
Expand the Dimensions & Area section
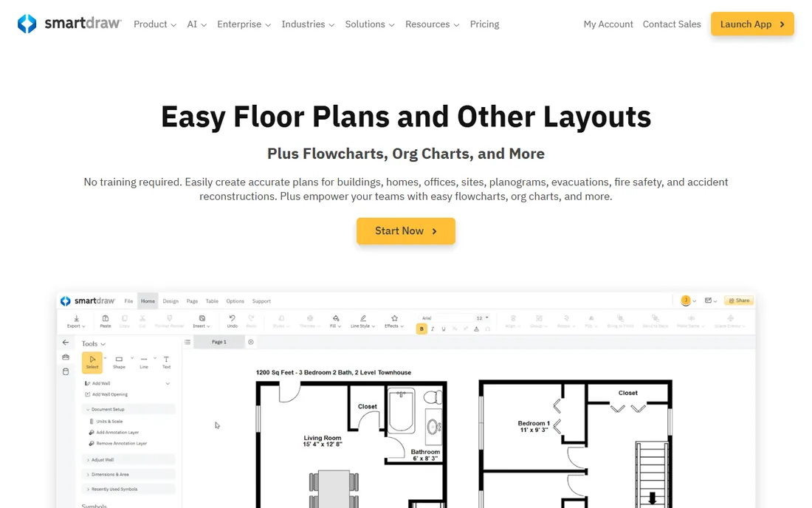[128, 474]
